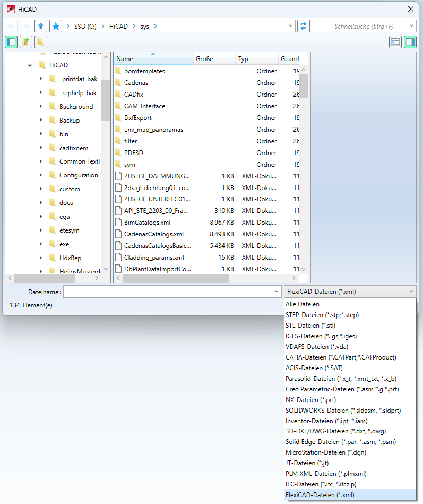Click HiCAD in address breadcrumb
The height and width of the screenshot is (504, 423).
[118, 27]
